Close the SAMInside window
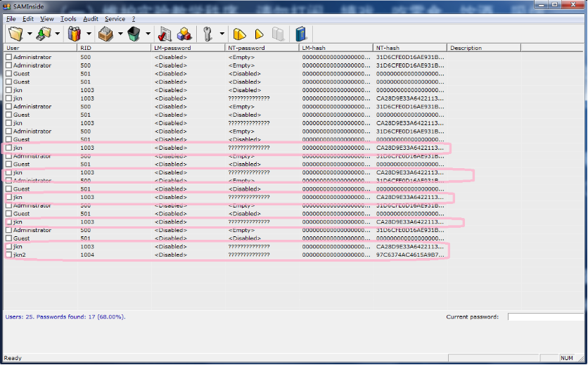588x365 pixels. coord(573,4)
